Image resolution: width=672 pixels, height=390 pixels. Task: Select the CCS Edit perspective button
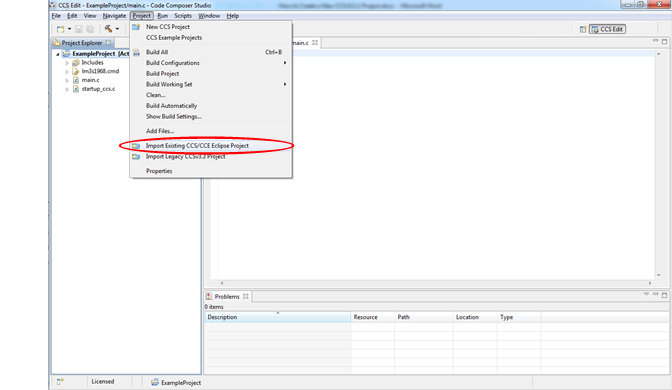tap(607, 29)
